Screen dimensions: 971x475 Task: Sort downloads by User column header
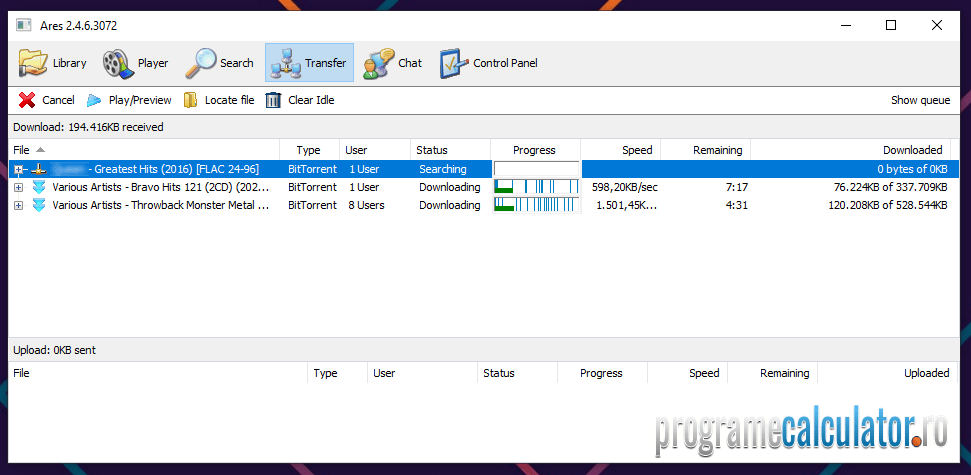click(x=375, y=150)
